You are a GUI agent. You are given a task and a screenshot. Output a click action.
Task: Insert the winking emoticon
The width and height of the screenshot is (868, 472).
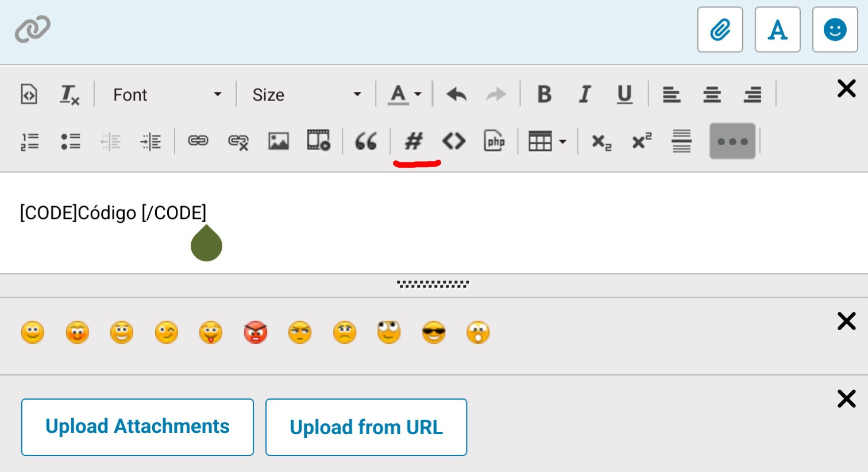click(167, 332)
